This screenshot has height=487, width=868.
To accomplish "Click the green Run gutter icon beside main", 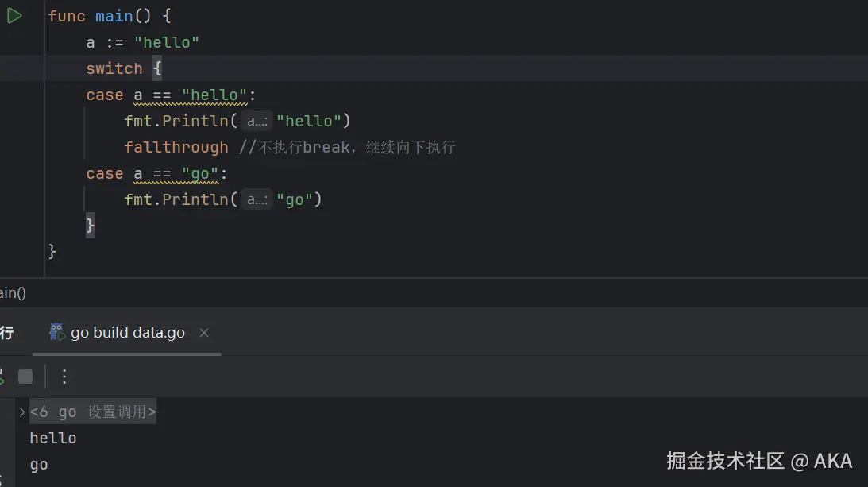I will (x=14, y=15).
